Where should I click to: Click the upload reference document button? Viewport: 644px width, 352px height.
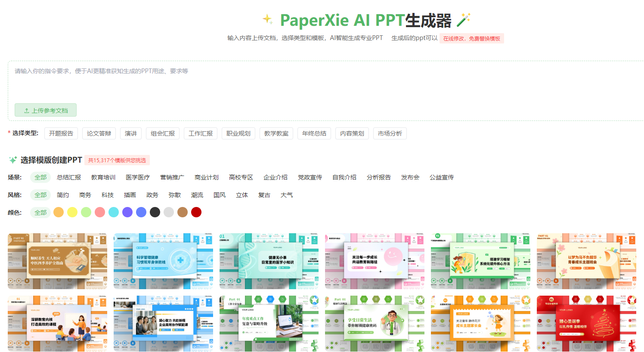coord(46,110)
